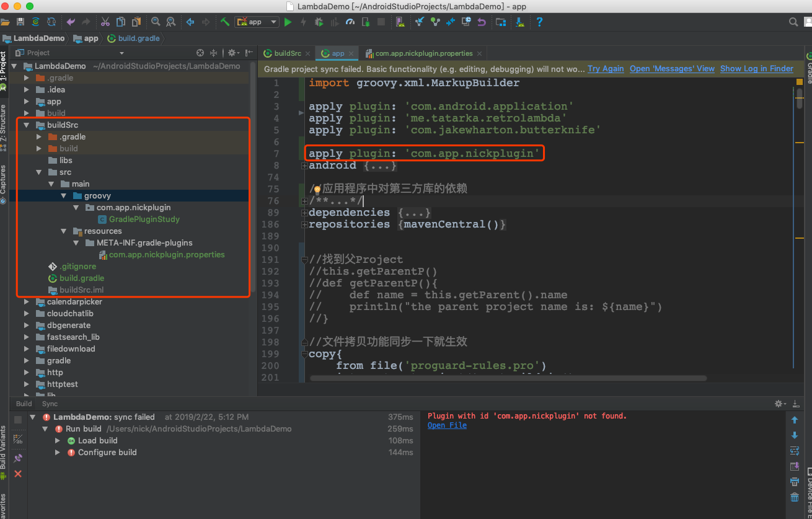
Task: Close the buildSrc editor tab
Action: (309, 54)
